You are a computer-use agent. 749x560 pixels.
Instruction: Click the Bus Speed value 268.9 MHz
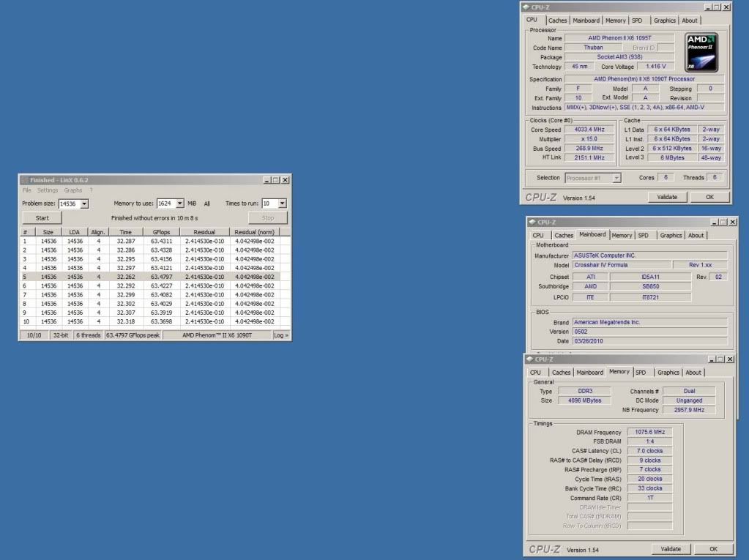point(589,149)
